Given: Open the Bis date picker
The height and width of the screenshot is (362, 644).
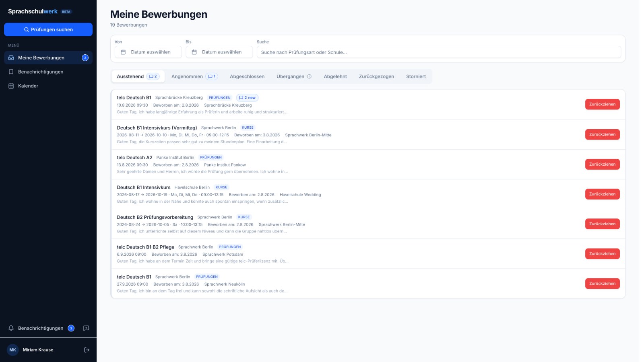Looking at the screenshot, I should (219, 52).
